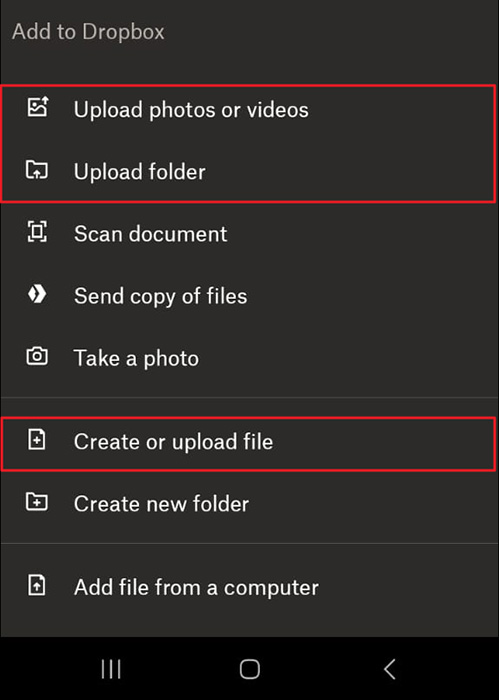Choose Add file from a computer
Image resolution: width=499 pixels, height=700 pixels.
tap(249, 588)
